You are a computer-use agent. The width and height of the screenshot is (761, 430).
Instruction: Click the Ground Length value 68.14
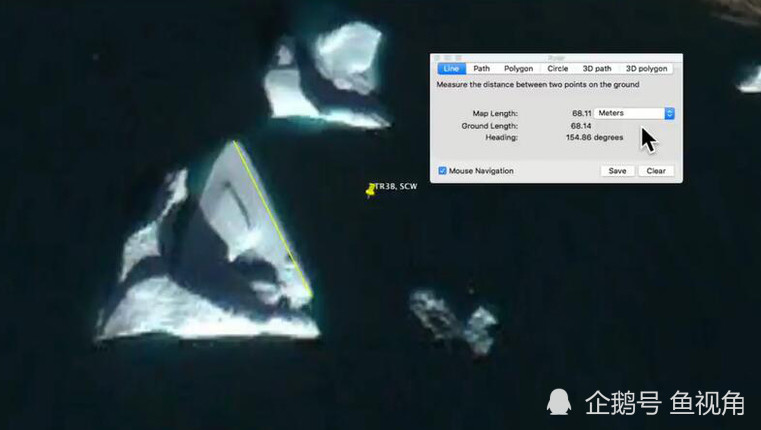coord(580,126)
